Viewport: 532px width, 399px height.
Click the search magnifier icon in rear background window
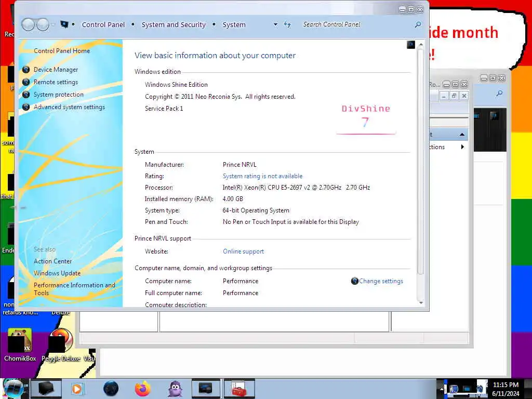click(x=499, y=93)
